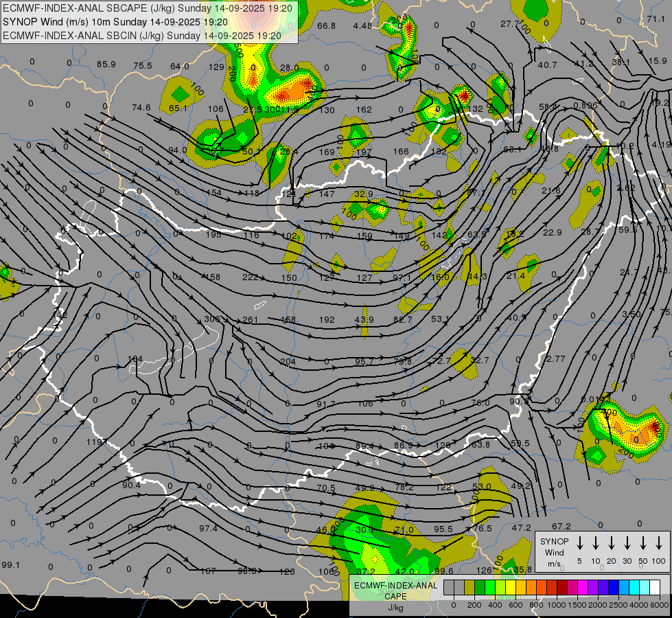Click the 66.8 value near top
Screen dimensions: 672x618
click(326, 25)
